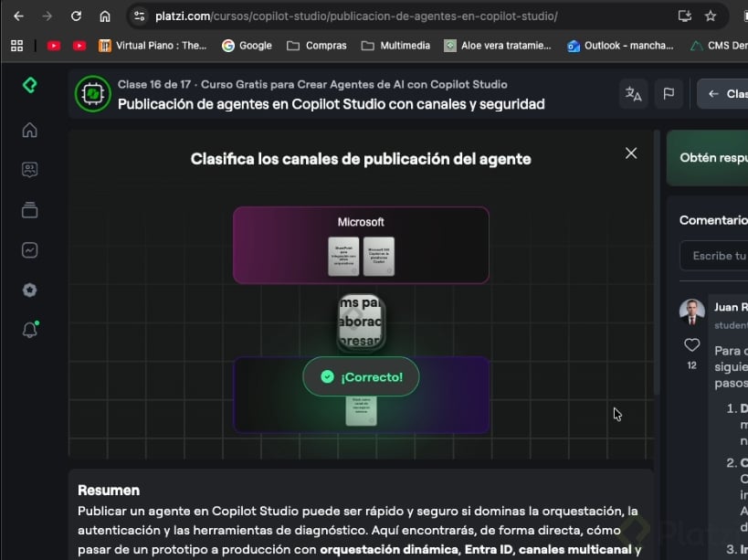Open the browser home page icon
The image size is (748, 560).
tap(105, 16)
